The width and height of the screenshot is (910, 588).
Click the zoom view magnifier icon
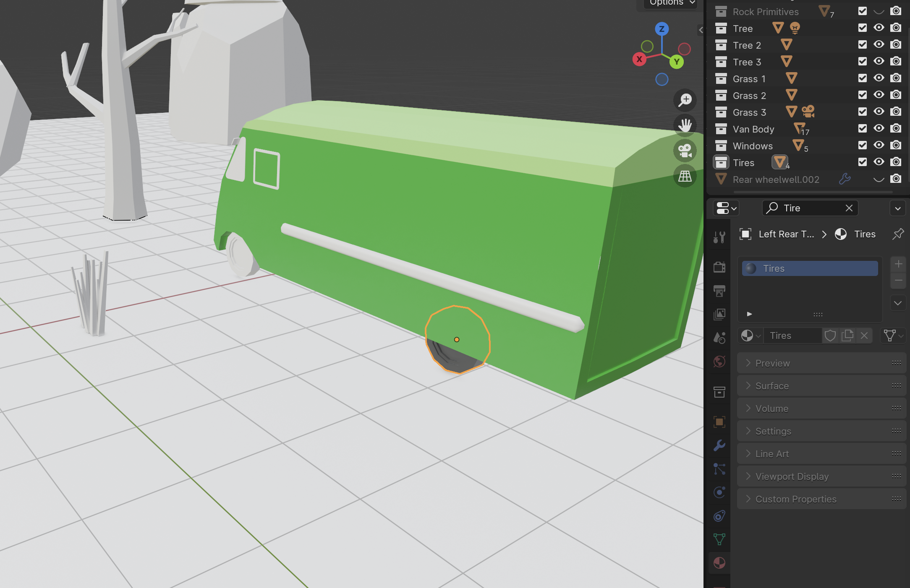pyautogui.click(x=685, y=100)
